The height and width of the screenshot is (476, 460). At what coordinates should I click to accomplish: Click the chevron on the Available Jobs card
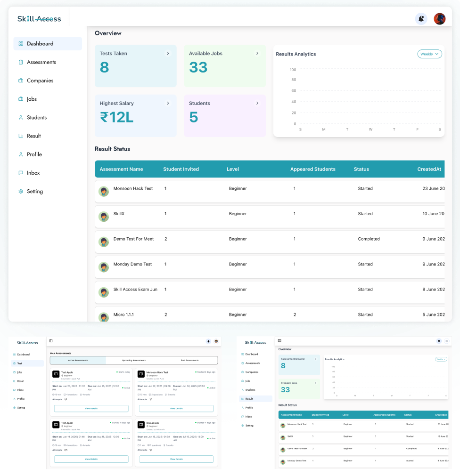pos(257,53)
